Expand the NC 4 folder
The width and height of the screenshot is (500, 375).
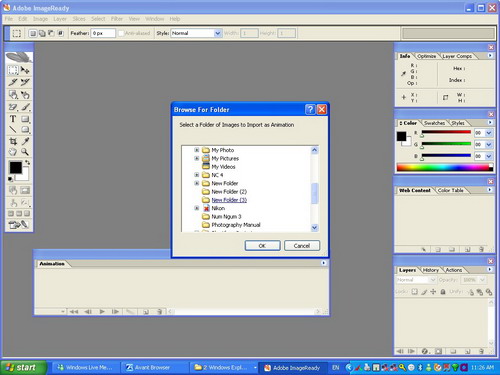(x=197, y=175)
